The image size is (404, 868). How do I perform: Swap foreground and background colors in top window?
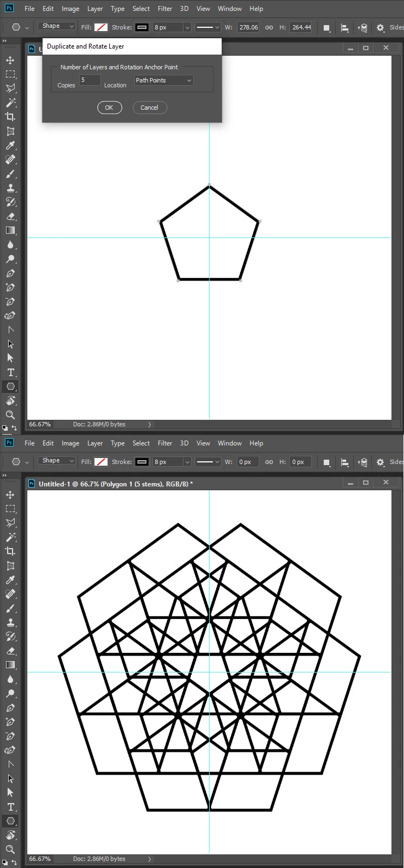(14, 429)
